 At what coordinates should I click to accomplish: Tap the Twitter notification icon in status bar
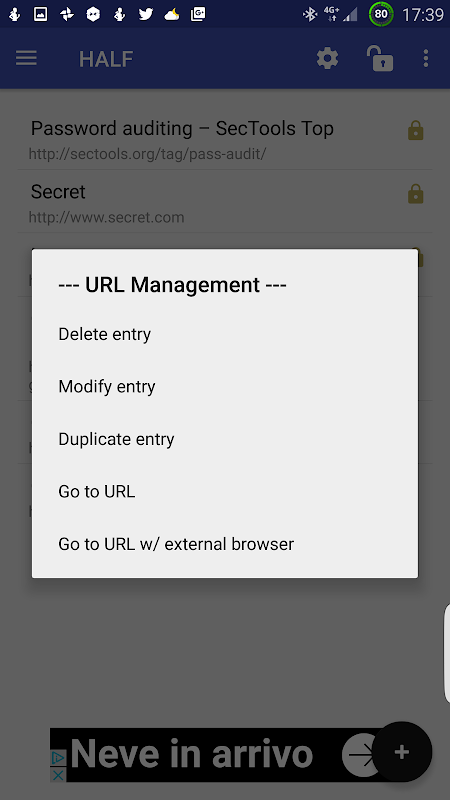(x=146, y=14)
